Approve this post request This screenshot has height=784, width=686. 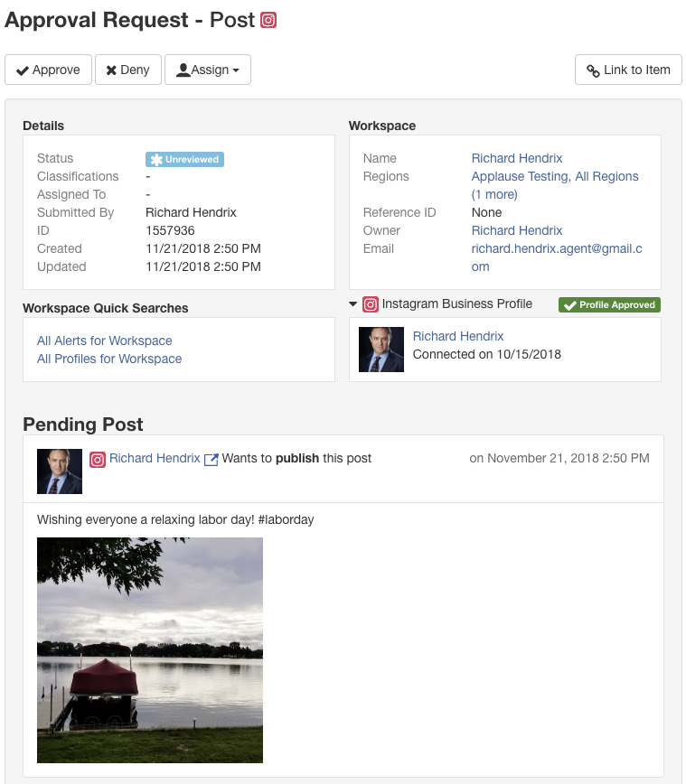coord(49,70)
